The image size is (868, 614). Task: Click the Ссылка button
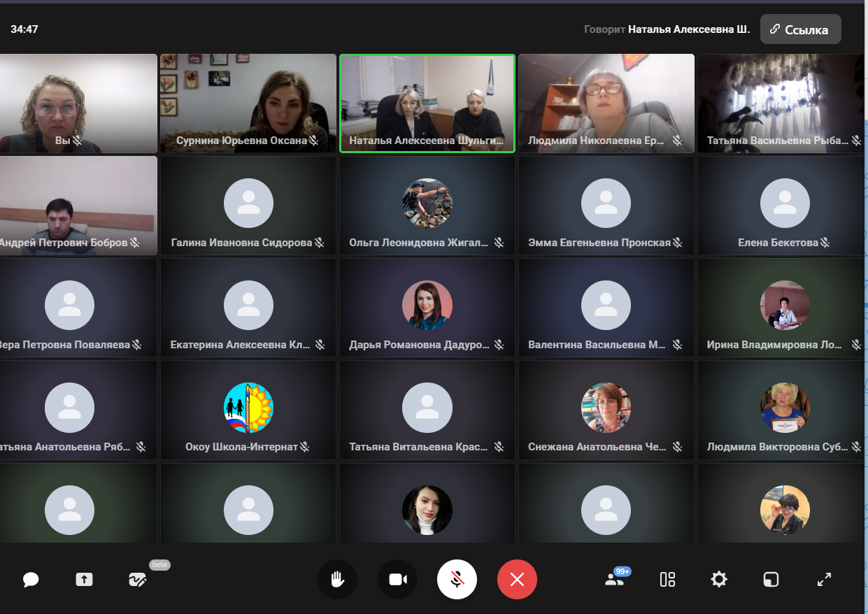pyautogui.click(x=800, y=29)
